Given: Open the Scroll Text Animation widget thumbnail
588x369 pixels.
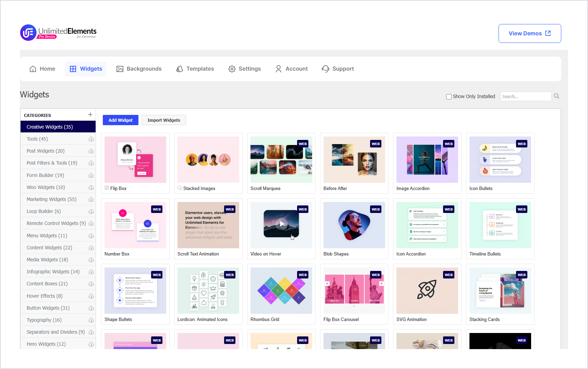Looking at the screenshot, I should pyautogui.click(x=208, y=225).
